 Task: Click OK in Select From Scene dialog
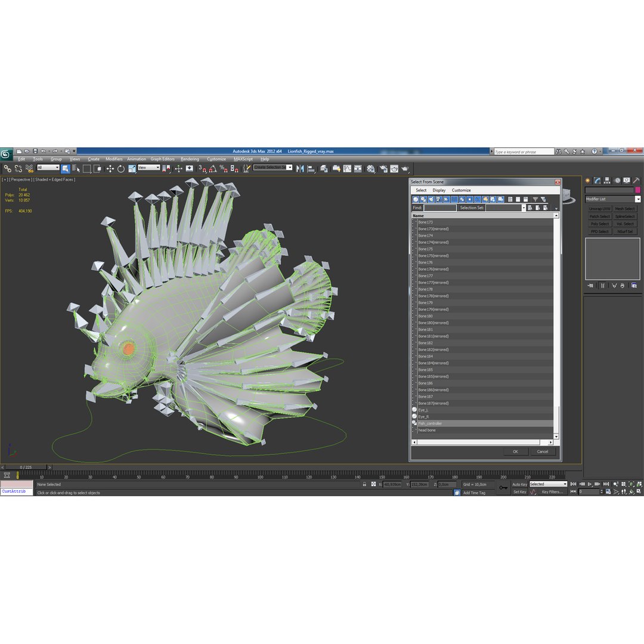coord(515,451)
